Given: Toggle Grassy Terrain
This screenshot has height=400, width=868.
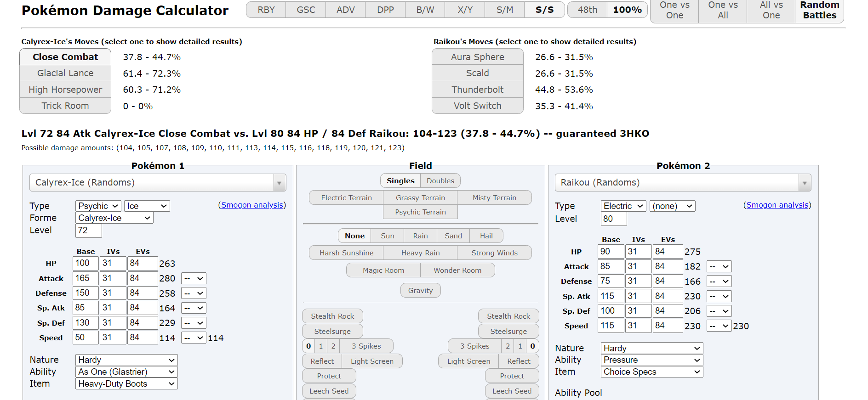Looking at the screenshot, I should 420,197.
